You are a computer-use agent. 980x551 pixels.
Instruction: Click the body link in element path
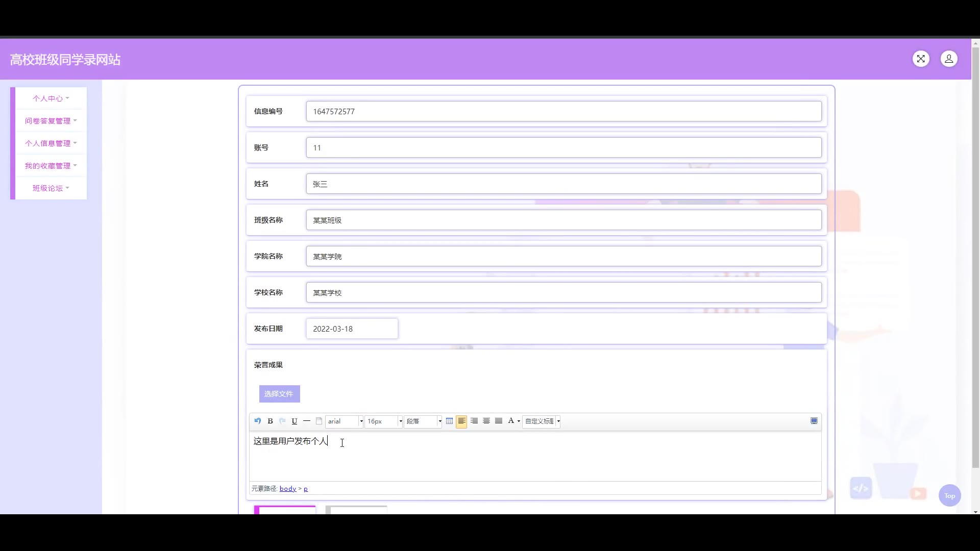288,489
